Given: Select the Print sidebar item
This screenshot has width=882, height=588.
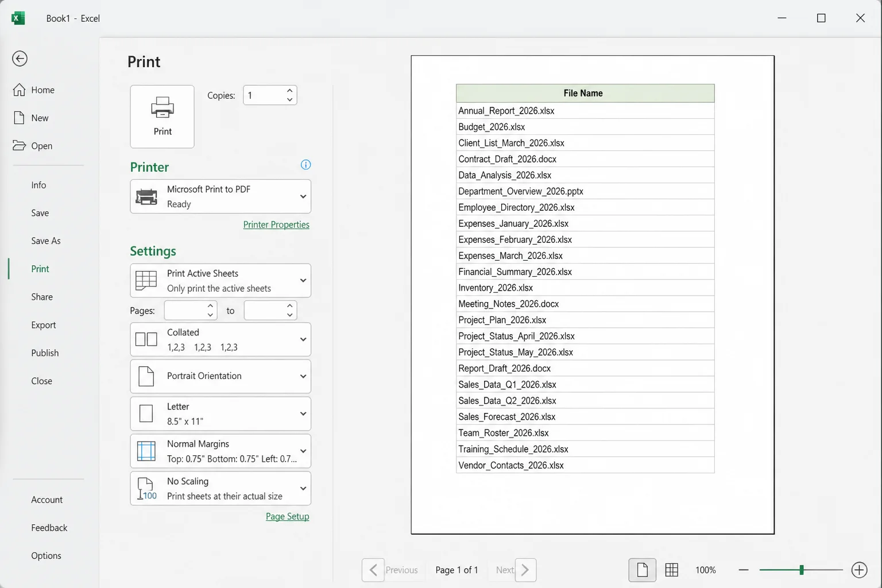Looking at the screenshot, I should click(x=40, y=269).
